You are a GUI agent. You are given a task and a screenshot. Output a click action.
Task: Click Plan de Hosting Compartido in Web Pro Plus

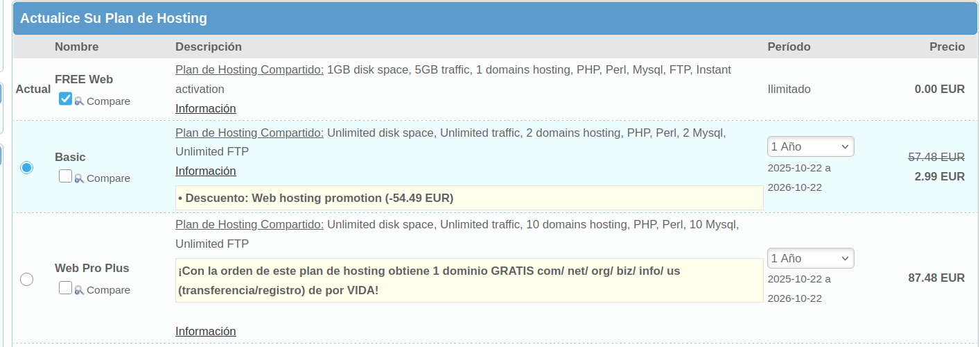tap(249, 224)
